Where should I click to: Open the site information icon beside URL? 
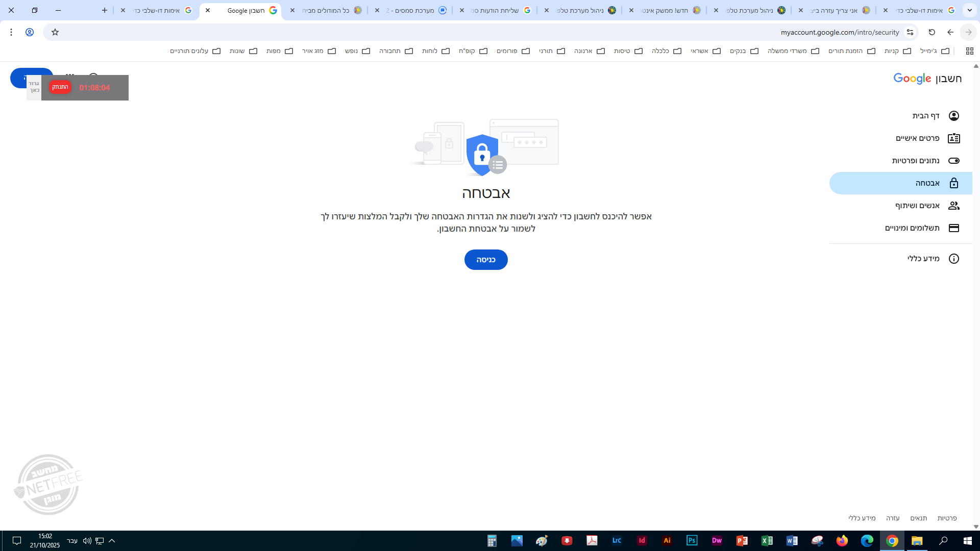pos(910,32)
